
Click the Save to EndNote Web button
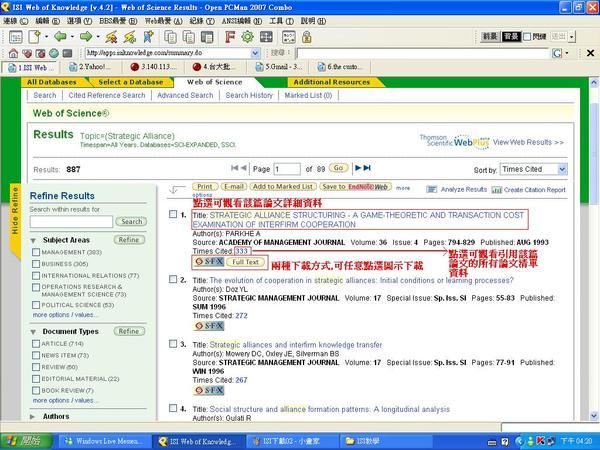tap(355, 186)
